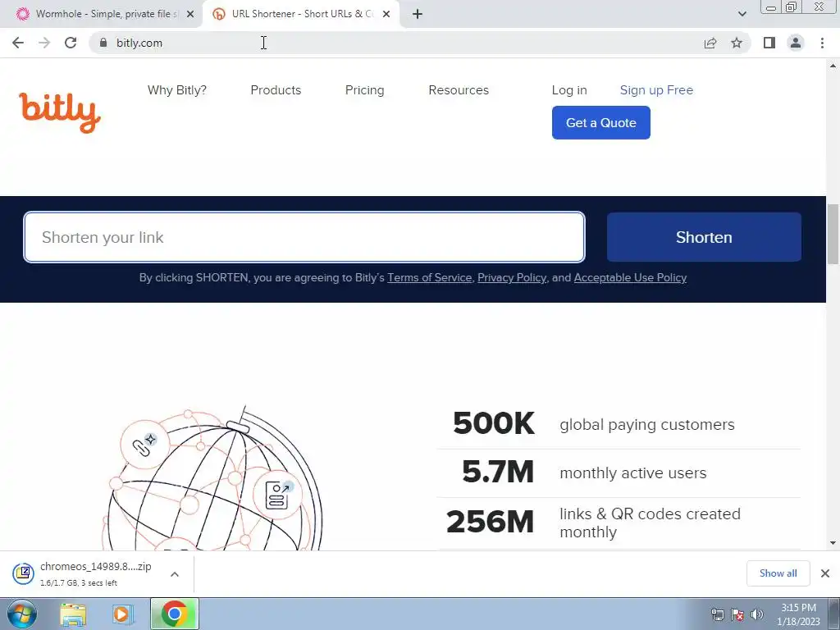
Task: Go back using the browser back arrow
Action: pos(18,43)
